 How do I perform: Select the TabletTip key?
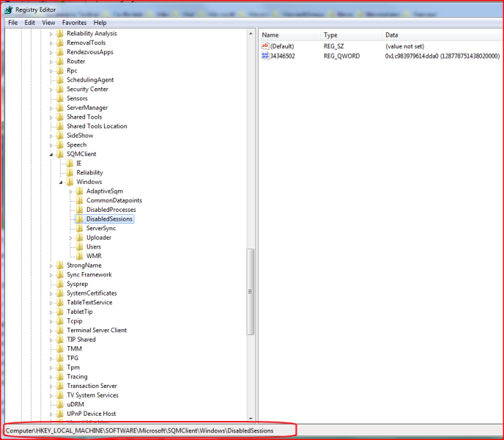(x=79, y=312)
